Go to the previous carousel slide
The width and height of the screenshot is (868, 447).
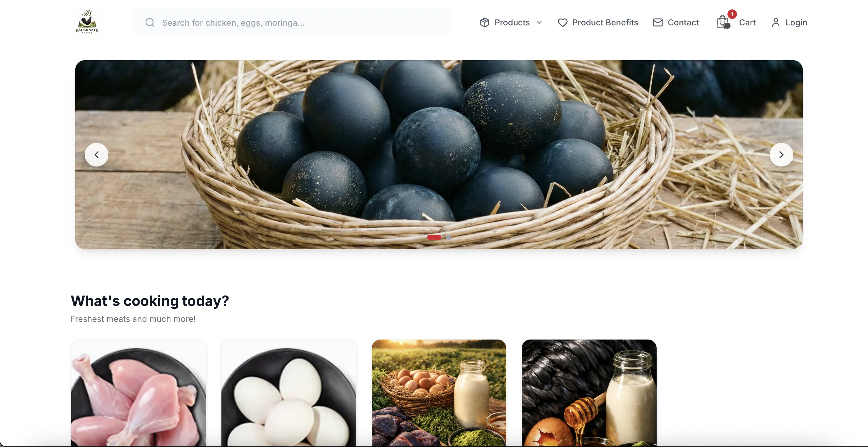coord(96,155)
